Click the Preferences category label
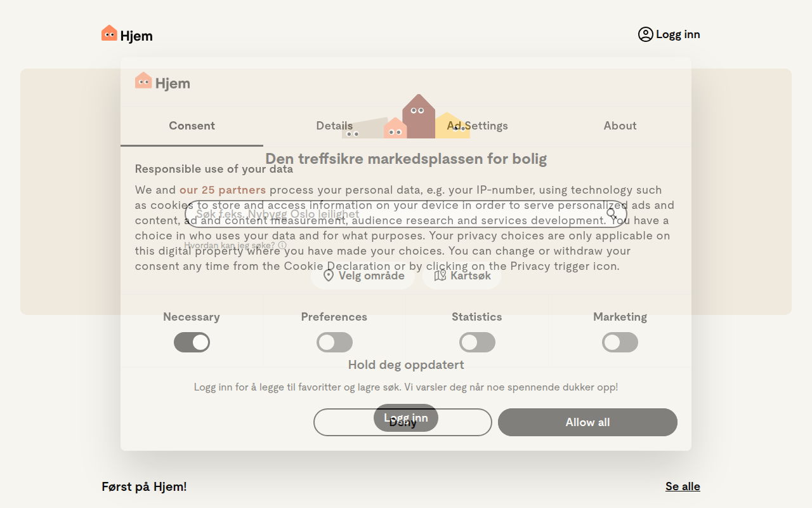Image resolution: width=812 pixels, height=508 pixels. (334, 317)
